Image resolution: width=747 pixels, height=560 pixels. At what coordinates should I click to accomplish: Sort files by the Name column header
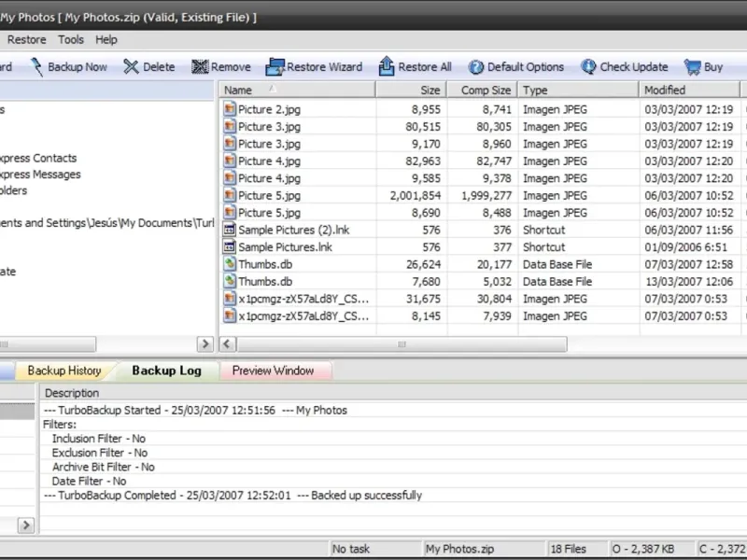[x=297, y=90]
